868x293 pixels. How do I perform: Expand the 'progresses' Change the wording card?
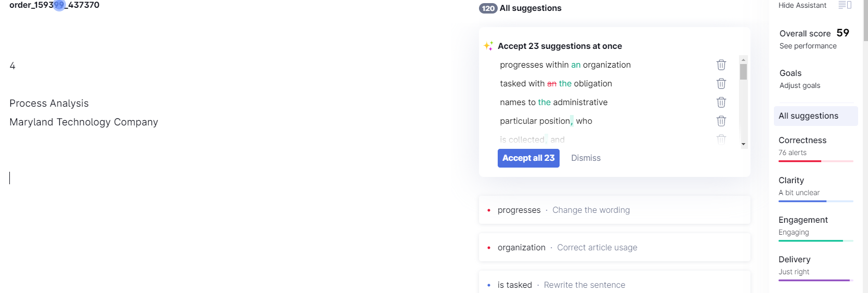(614, 210)
